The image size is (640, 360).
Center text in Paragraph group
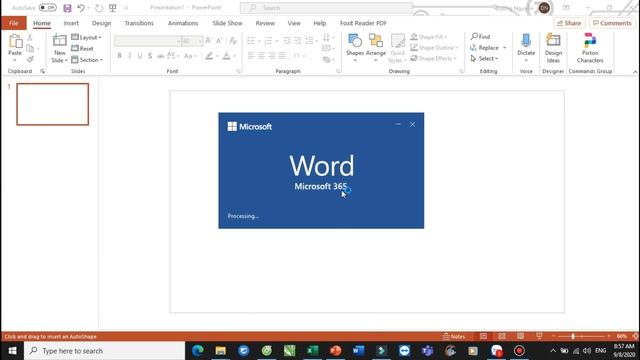(261, 56)
